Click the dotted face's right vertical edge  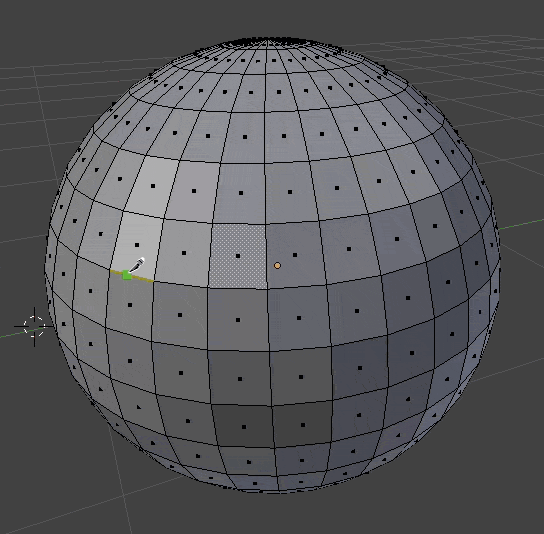pyautogui.click(x=266, y=256)
